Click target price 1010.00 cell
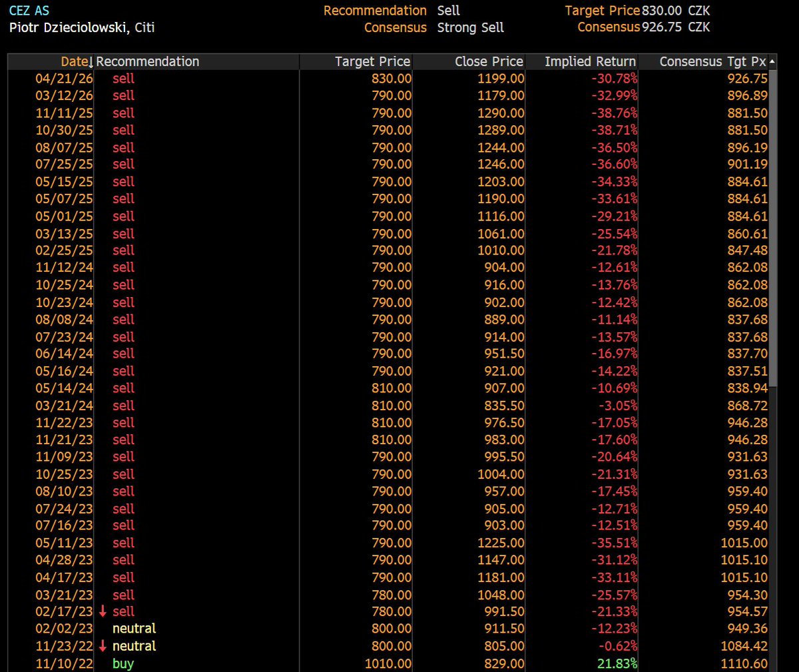This screenshot has height=672, width=799. (x=388, y=663)
